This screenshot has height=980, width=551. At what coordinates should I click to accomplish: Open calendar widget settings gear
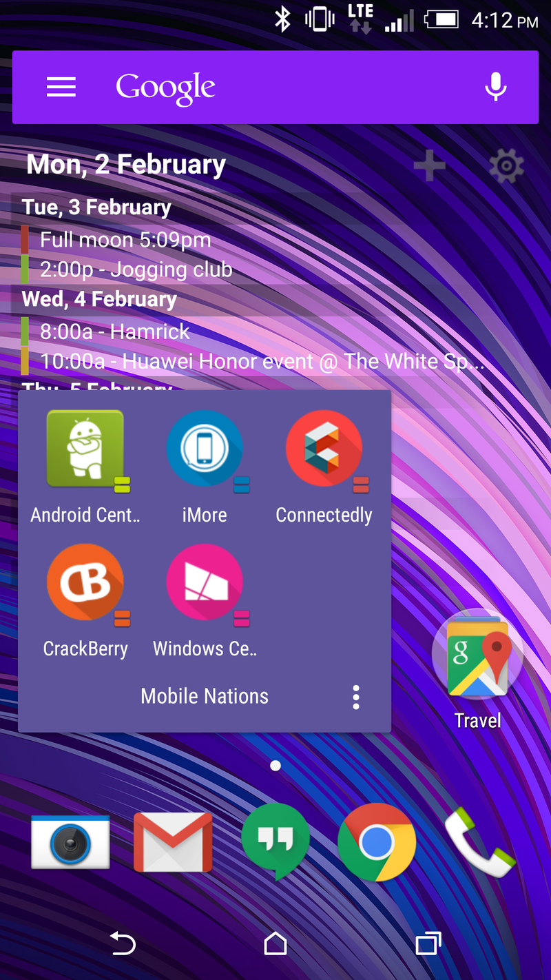pos(506,166)
